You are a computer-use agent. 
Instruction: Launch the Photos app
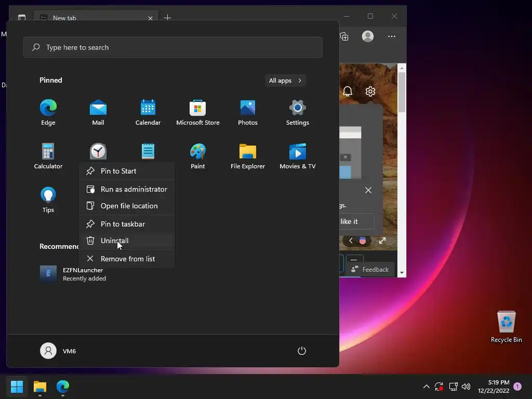(248, 112)
